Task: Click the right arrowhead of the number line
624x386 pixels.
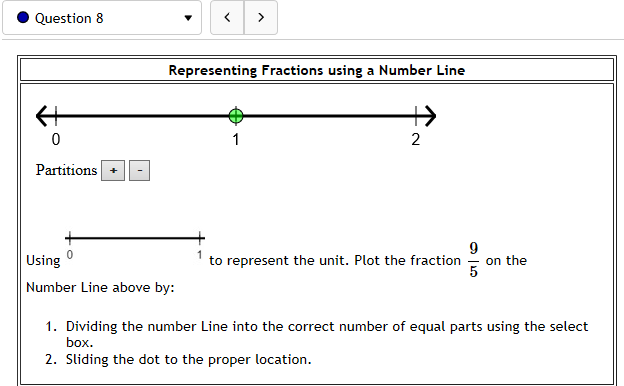Action: (430, 116)
